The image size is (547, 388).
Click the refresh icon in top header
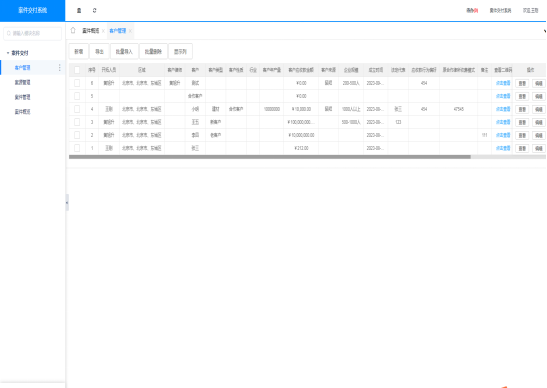[94, 10]
